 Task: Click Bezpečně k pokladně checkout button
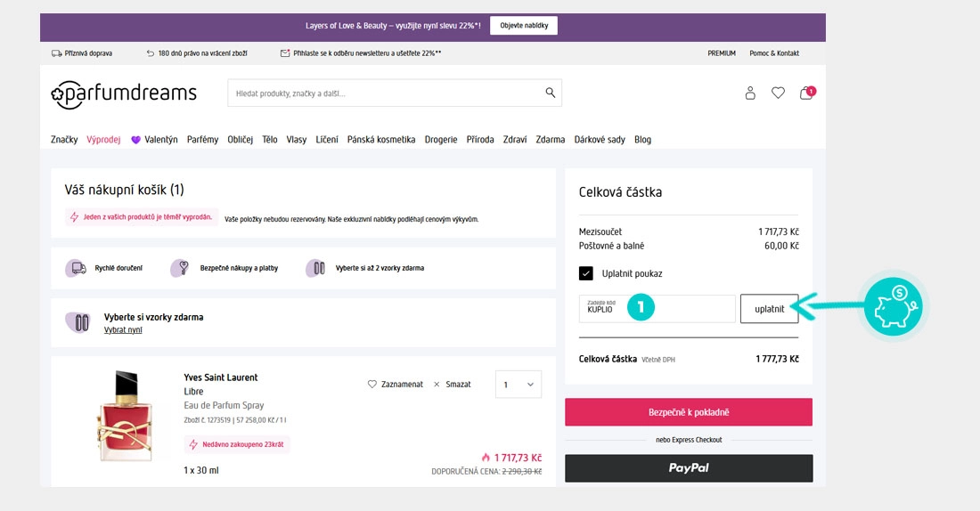coord(689,412)
